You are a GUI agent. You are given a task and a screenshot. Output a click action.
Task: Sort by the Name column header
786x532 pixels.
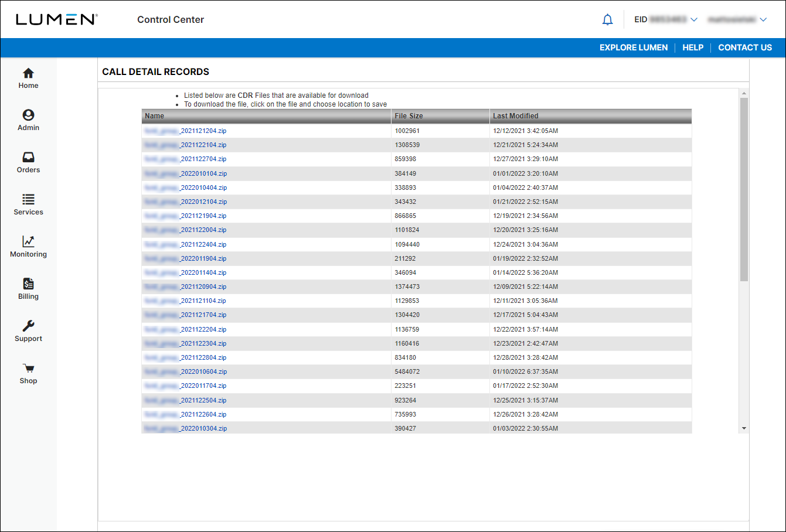click(266, 116)
